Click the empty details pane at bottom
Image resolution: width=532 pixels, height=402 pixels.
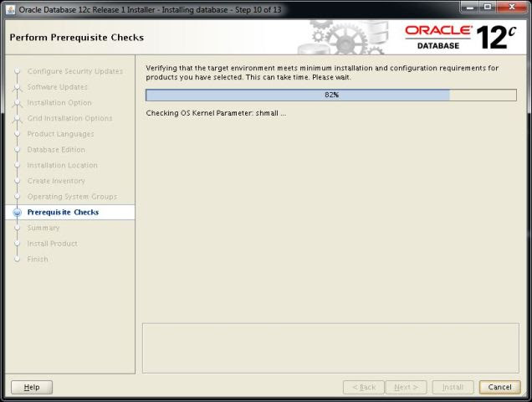pyautogui.click(x=330, y=348)
